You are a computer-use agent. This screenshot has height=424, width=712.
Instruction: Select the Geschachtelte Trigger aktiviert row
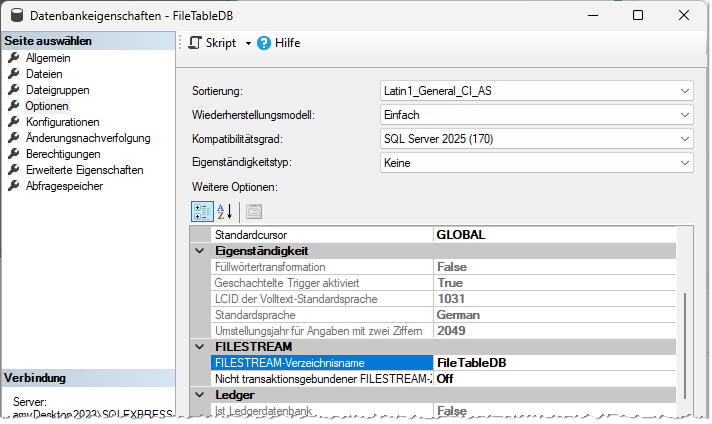[443, 283]
